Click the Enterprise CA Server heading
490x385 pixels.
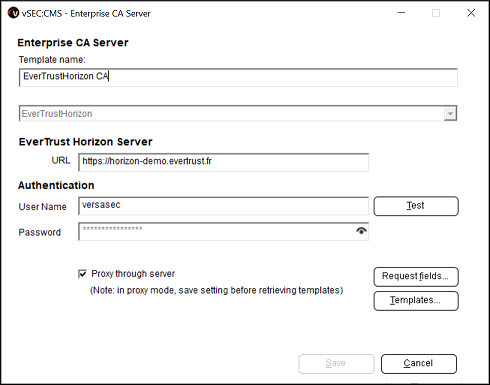click(x=73, y=43)
